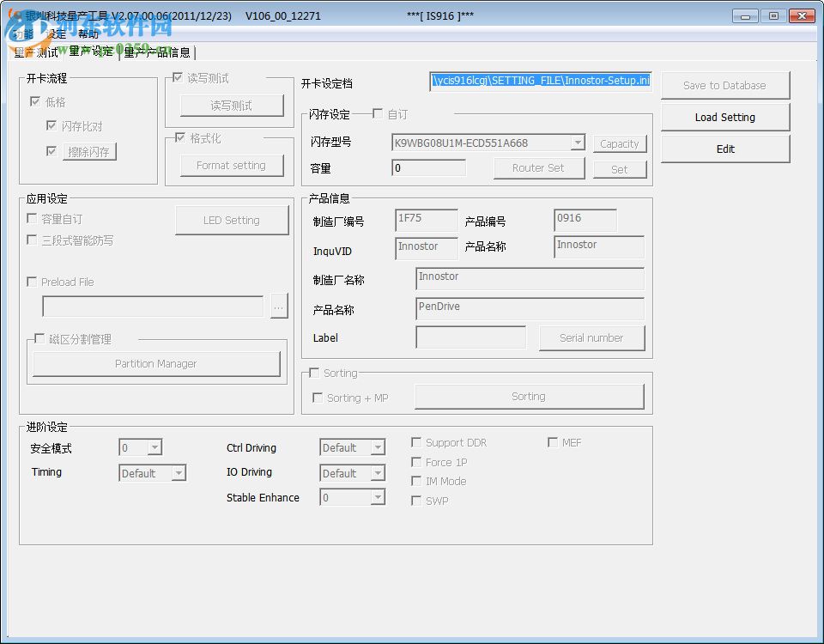Viewport: 824px width, 644px height.
Task: Click the application icon in the title bar
Action: tap(12, 15)
